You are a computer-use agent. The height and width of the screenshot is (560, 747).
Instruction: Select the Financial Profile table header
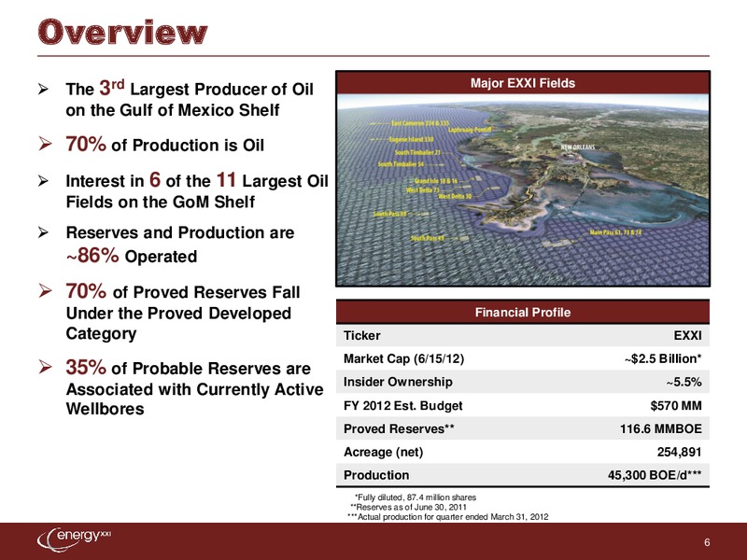point(523,312)
